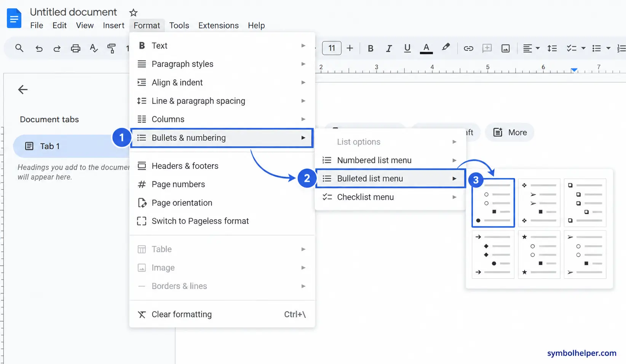This screenshot has width=626, height=364.
Task: Toggle Underline formatting
Action: pos(407,48)
